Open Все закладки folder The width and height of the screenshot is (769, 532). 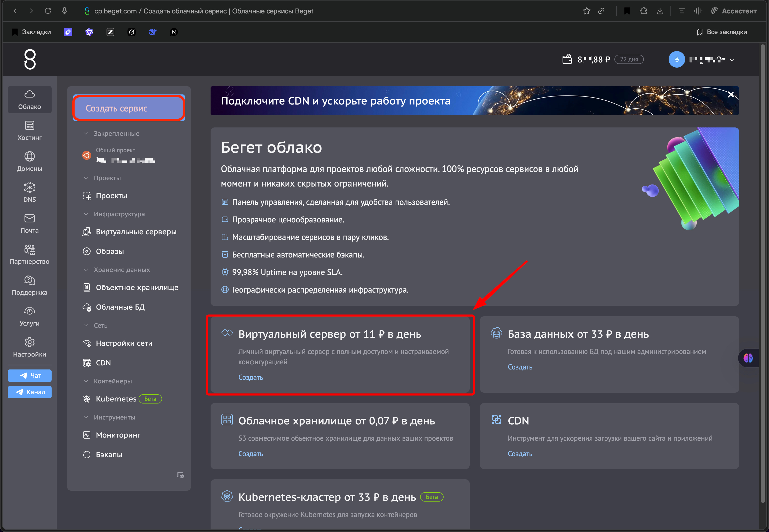[x=722, y=32]
